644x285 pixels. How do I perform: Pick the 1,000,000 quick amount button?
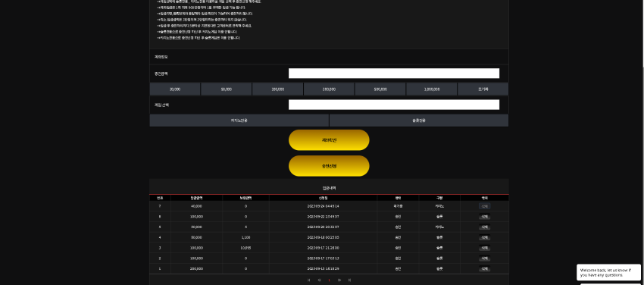(x=432, y=89)
